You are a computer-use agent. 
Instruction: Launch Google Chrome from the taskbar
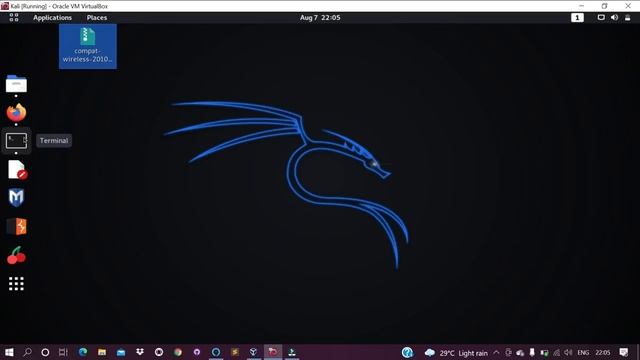pos(178,352)
